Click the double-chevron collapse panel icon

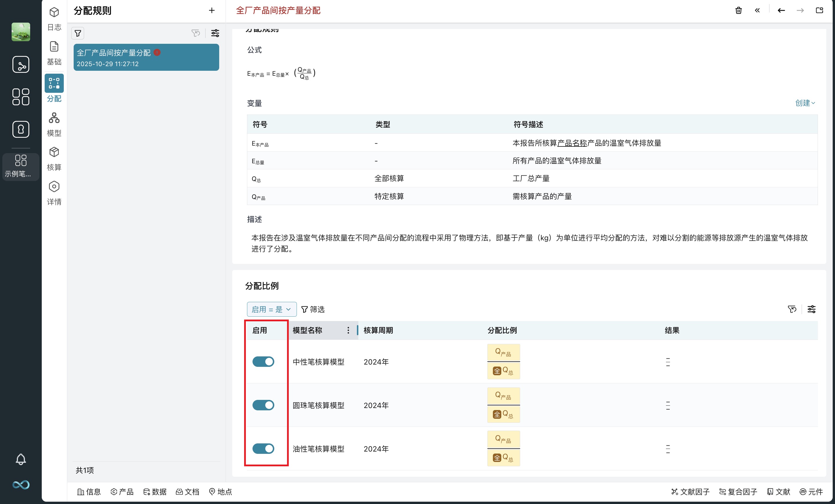[x=757, y=10]
